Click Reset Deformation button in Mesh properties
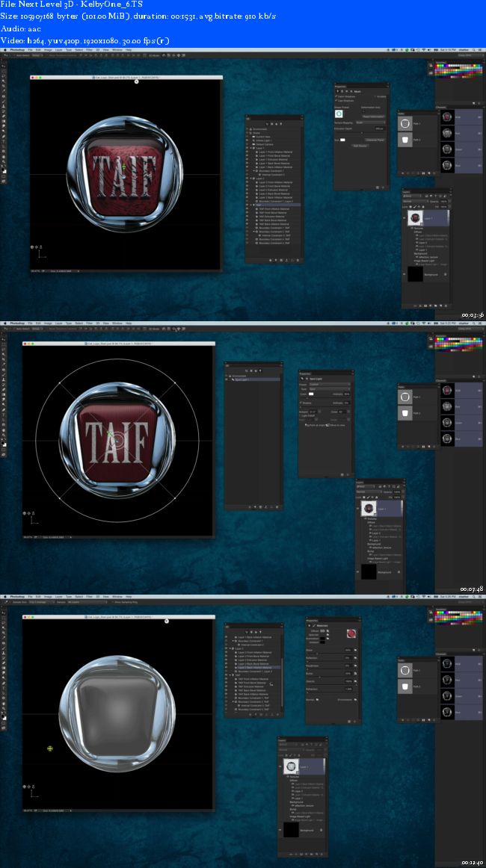Screen dimensions: 486x868 [x=374, y=117]
